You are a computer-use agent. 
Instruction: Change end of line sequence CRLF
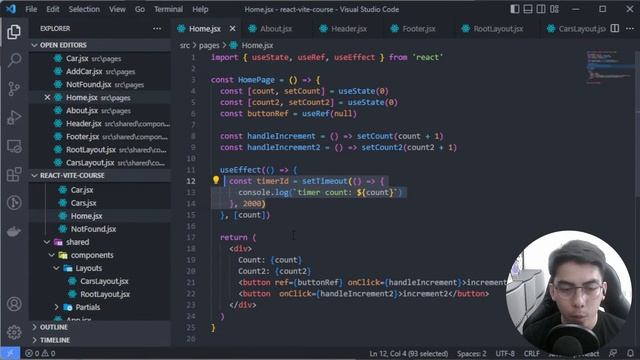531,353
